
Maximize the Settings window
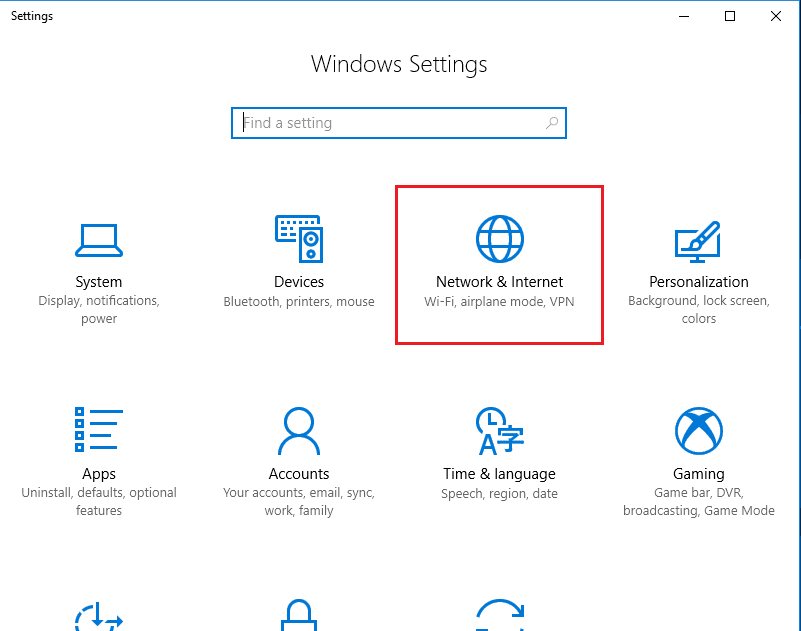pyautogui.click(x=730, y=16)
